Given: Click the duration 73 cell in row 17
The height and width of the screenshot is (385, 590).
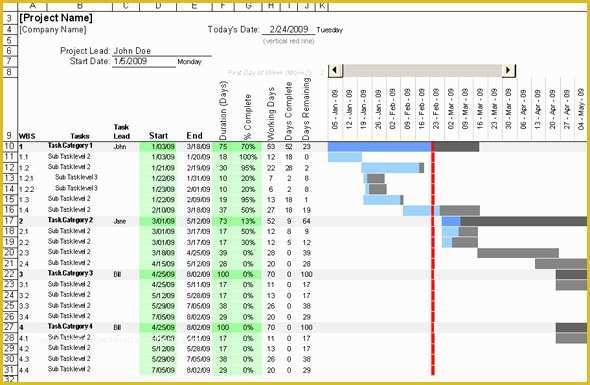Looking at the screenshot, I should pos(223,221).
